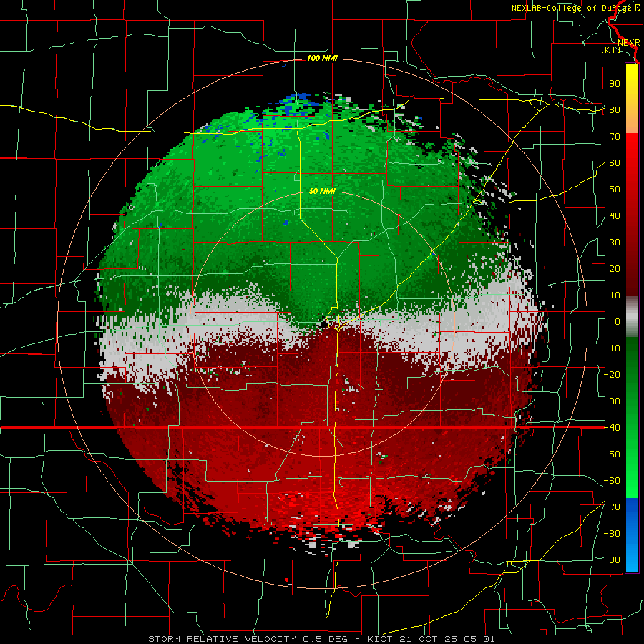The height and width of the screenshot is (644, 644).
Task: Click the -20 value on the velocity scale
Action: pos(612,375)
